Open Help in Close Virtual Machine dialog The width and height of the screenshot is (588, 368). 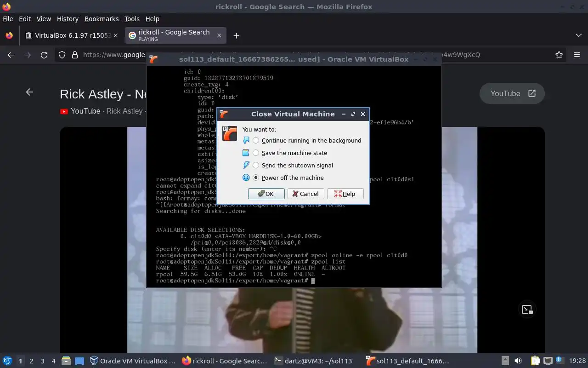[345, 194]
